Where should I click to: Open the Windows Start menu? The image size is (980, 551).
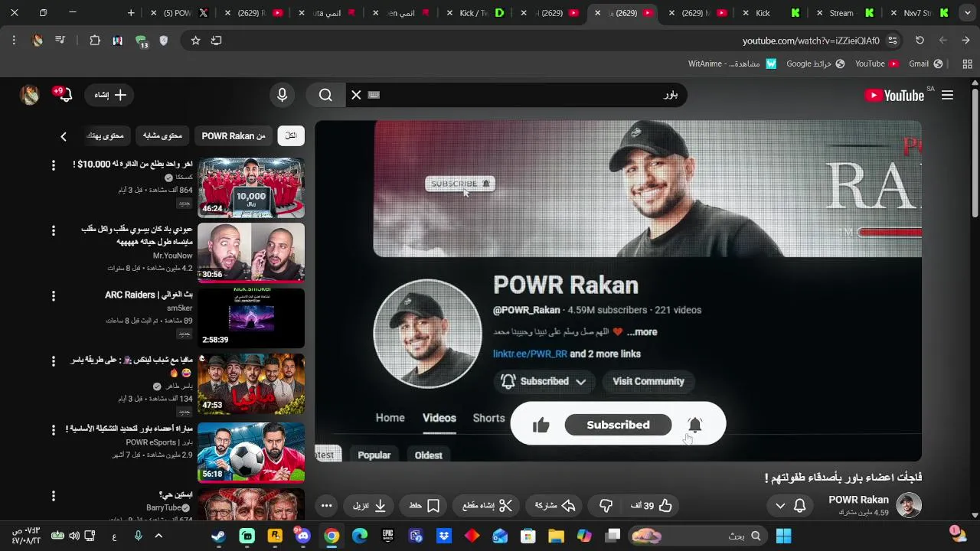tap(783, 536)
